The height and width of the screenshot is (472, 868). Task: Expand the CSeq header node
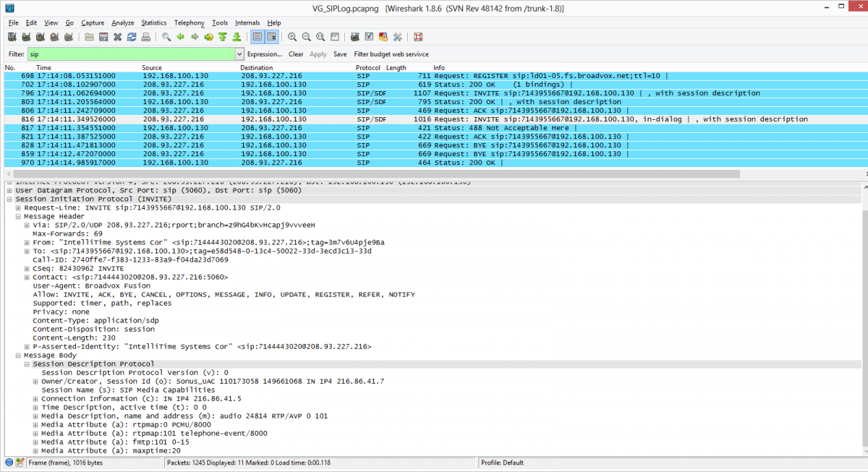click(x=27, y=268)
